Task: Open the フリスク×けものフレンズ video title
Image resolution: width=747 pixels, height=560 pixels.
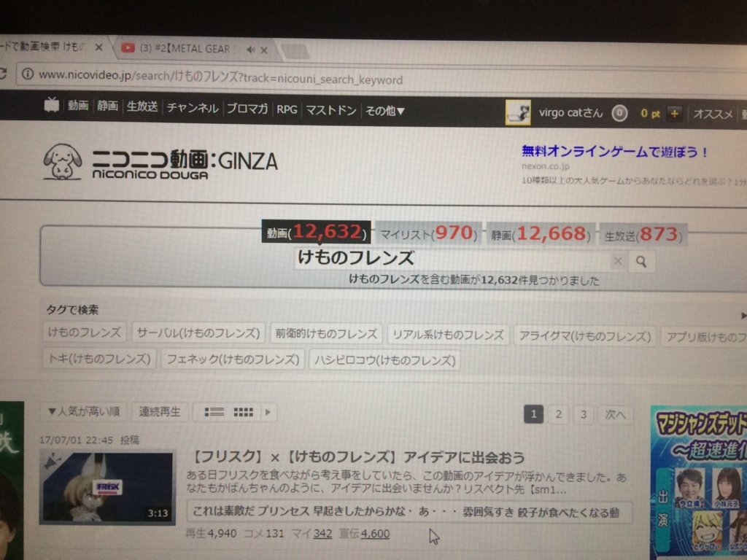Action: click(357, 458)
